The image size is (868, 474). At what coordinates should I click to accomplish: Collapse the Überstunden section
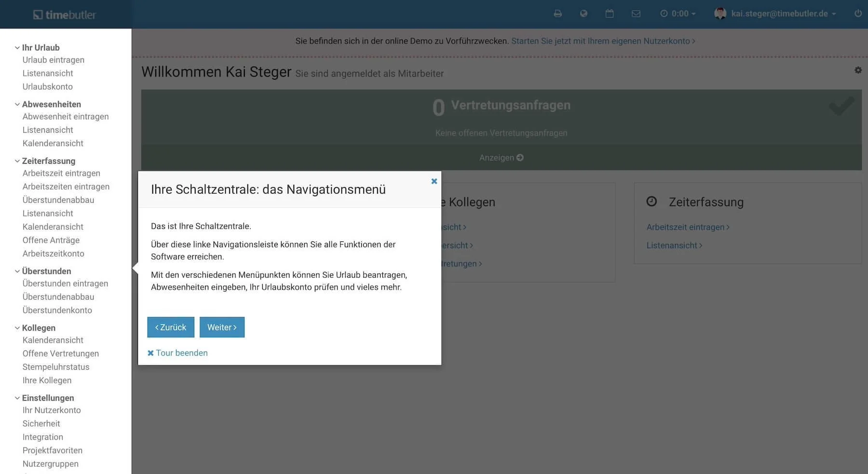point(42,271)
